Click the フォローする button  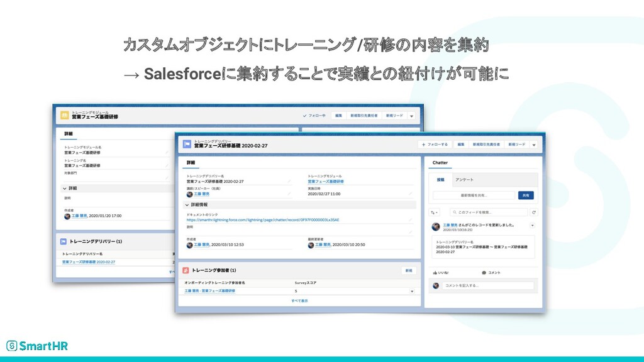(x=435, y=145)
